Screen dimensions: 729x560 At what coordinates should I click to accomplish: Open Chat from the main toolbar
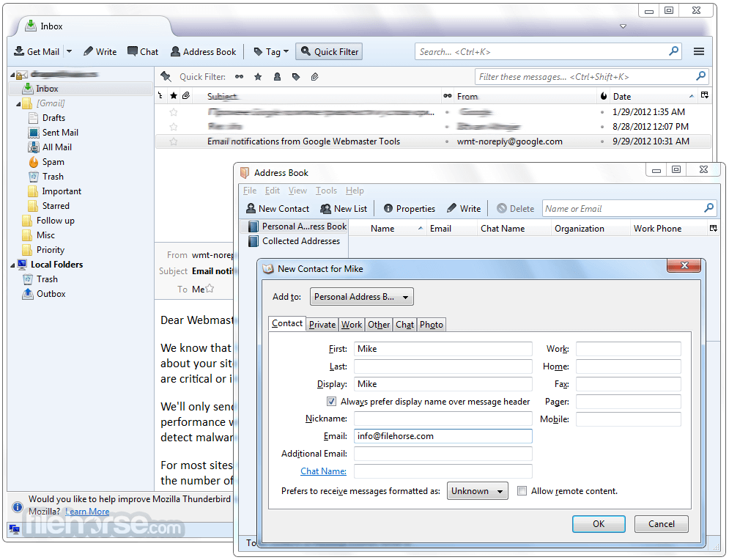click(143, 51)
